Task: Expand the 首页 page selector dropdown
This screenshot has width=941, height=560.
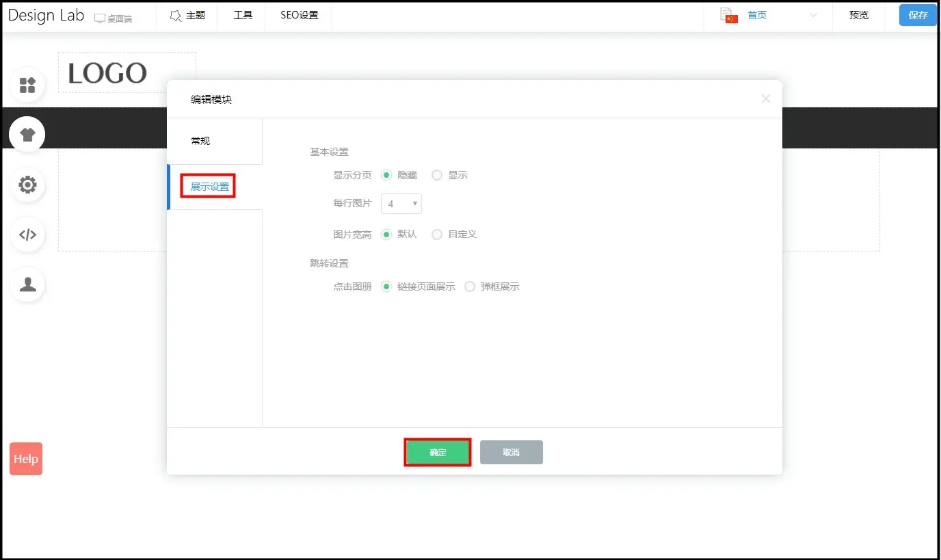Action: pos(812,16)
